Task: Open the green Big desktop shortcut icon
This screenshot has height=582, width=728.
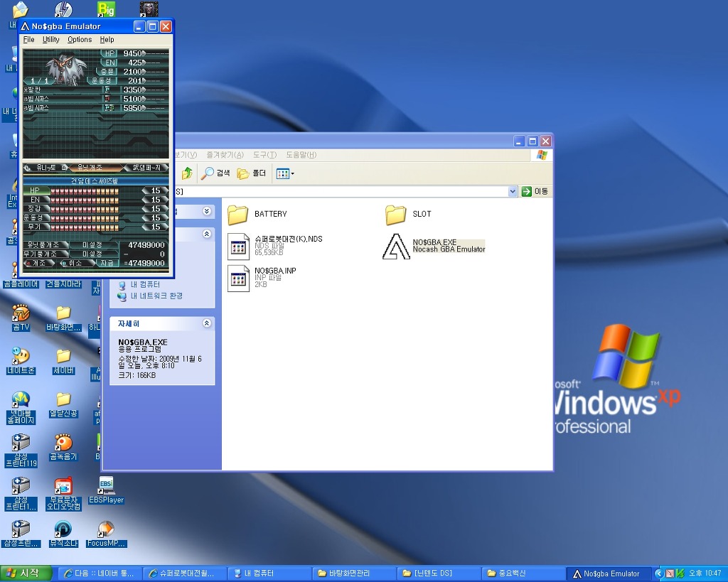Action: [x=107, y=9]
